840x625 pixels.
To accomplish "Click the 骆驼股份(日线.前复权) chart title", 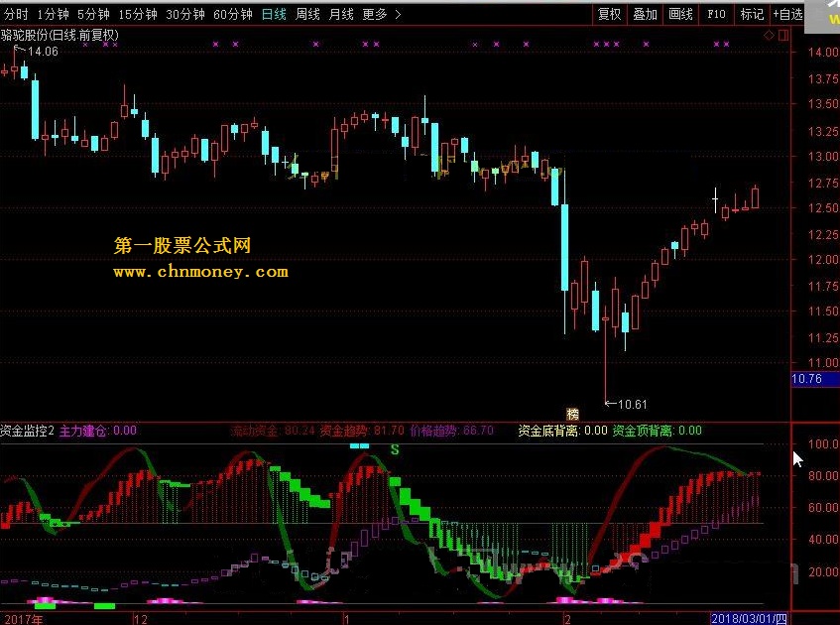I will click(60, 36).
